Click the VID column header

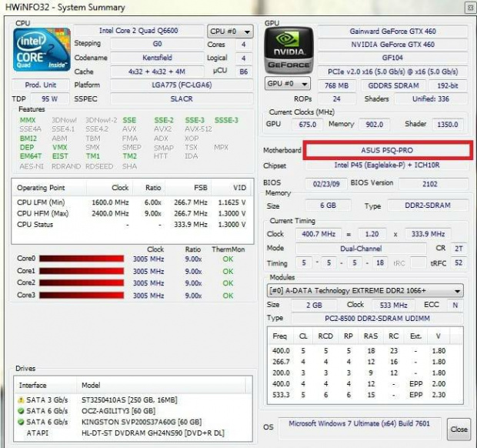point(231,188)
